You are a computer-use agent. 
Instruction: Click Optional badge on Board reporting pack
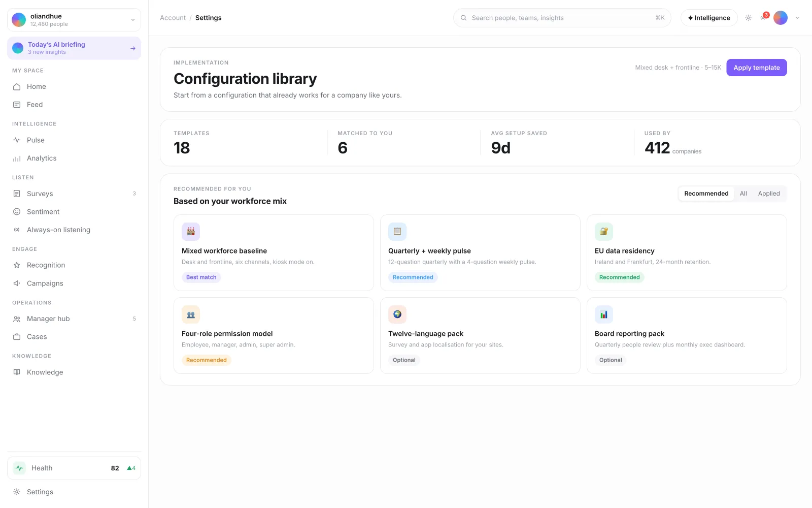click(x=611, y=360)
